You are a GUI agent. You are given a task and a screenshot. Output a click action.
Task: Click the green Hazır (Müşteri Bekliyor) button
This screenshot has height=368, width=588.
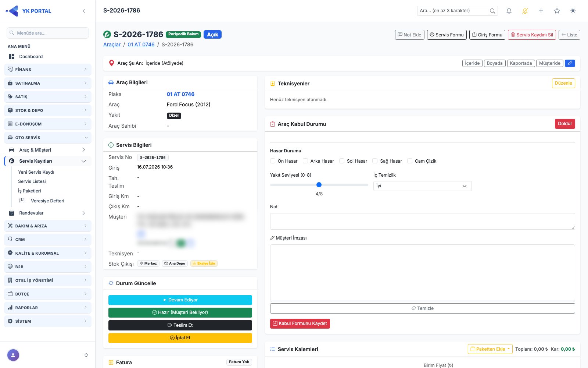tap(180, 312)
